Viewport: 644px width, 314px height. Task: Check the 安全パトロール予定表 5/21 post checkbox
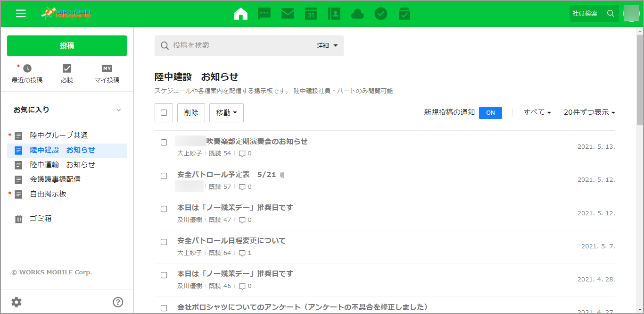pyautogui.click(x=164, y=176)
